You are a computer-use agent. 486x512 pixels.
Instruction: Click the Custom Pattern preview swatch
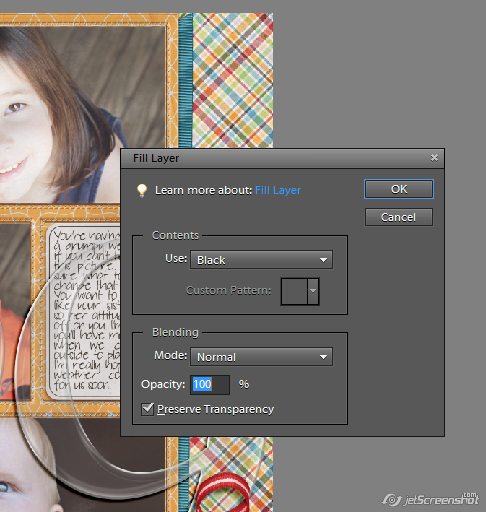point(294,291)
